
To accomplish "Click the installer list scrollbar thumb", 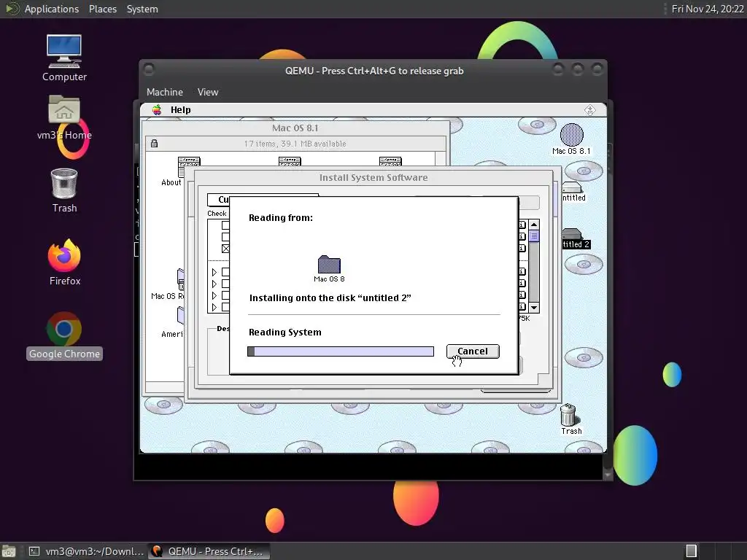I will pos(534,236).
